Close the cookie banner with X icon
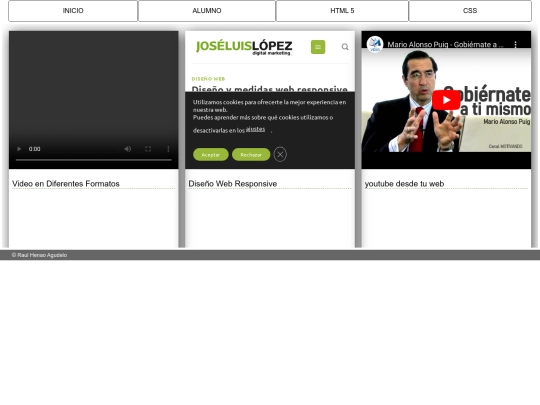 pos(280,155)
